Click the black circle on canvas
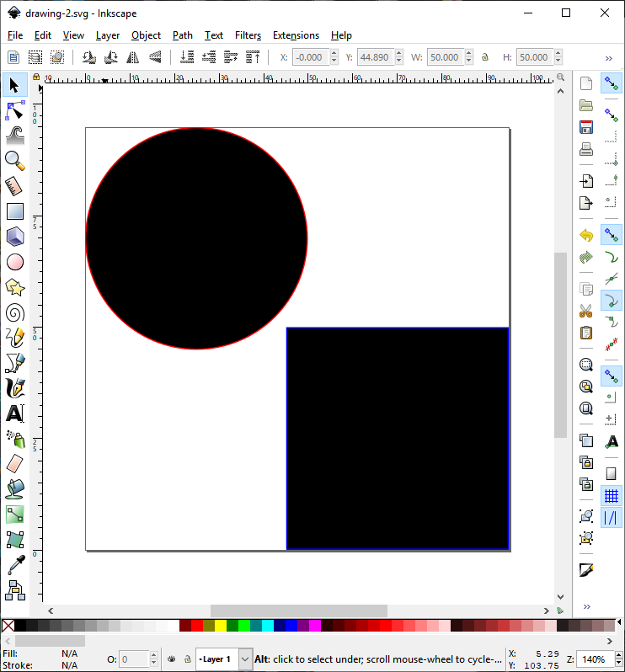This screenshot has height=672, width=625. click(x=196, y=238)
